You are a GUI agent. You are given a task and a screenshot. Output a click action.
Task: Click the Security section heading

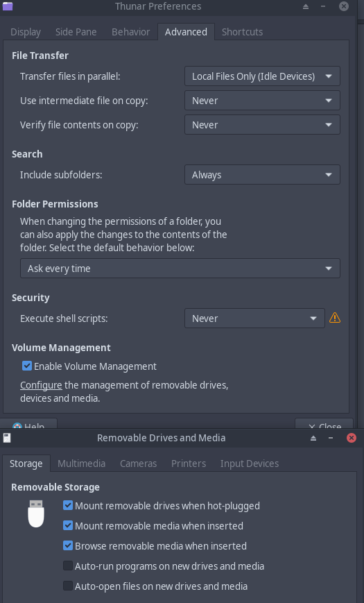pyautogui.click(x=31, y=298)
